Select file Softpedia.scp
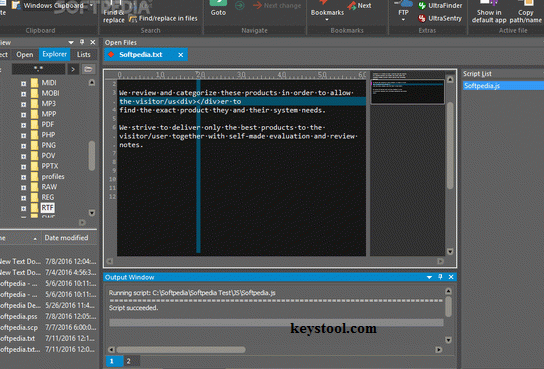The image size is (544, 369). click(x=49, y=327)
